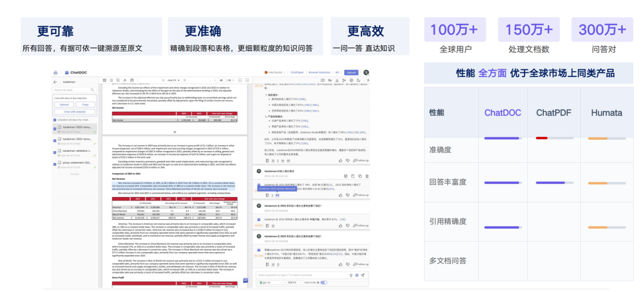
Task: Click the Type a question input box
Action: (x=302, y=275)
